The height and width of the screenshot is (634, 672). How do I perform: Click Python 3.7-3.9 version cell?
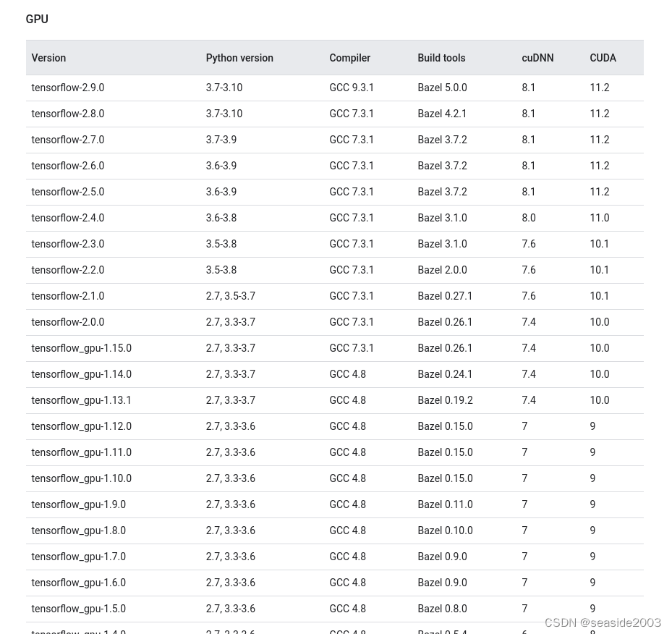pyautogui.click(x=221, y=140)
